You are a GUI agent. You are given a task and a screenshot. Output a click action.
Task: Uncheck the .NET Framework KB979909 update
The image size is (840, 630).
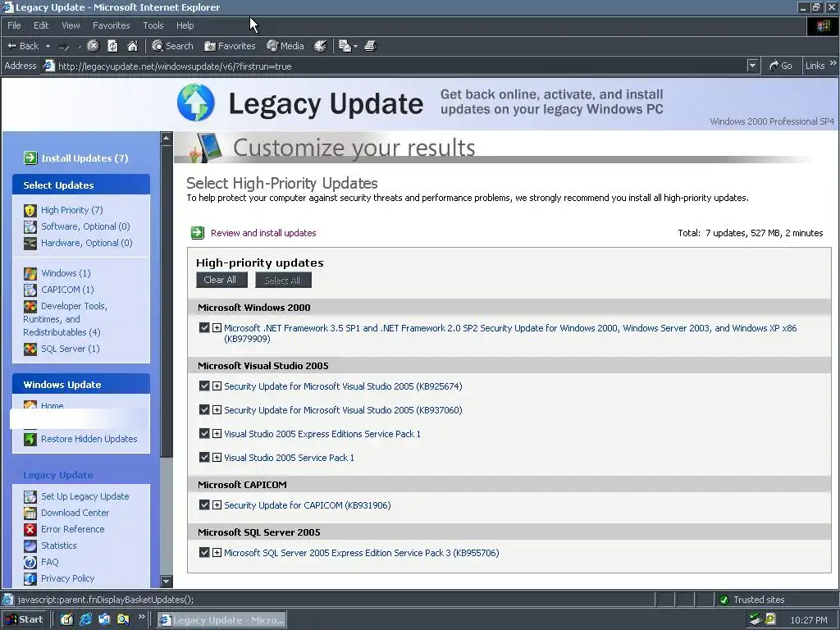(204, 327)
